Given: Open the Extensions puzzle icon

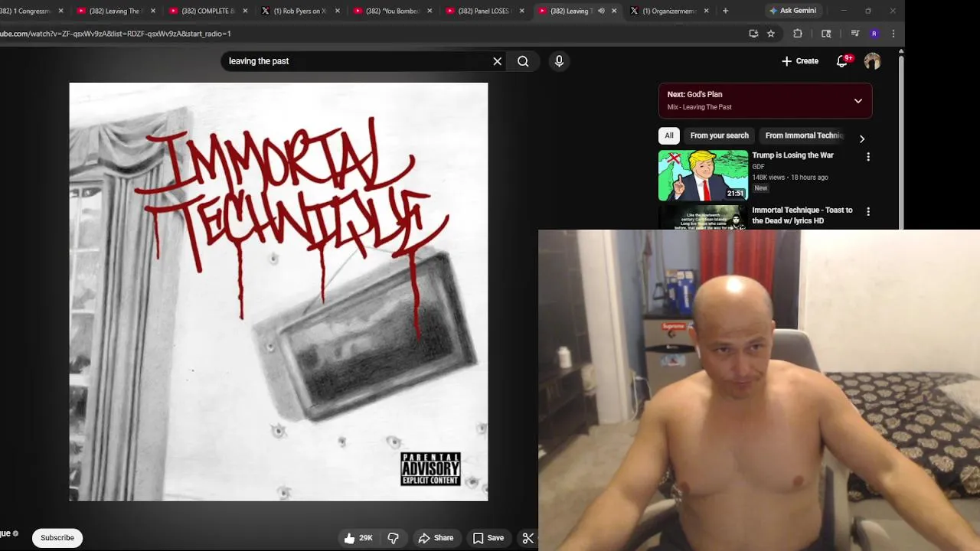Looking at the screenshot, I should pyautogui.click(x=798, y=34).
